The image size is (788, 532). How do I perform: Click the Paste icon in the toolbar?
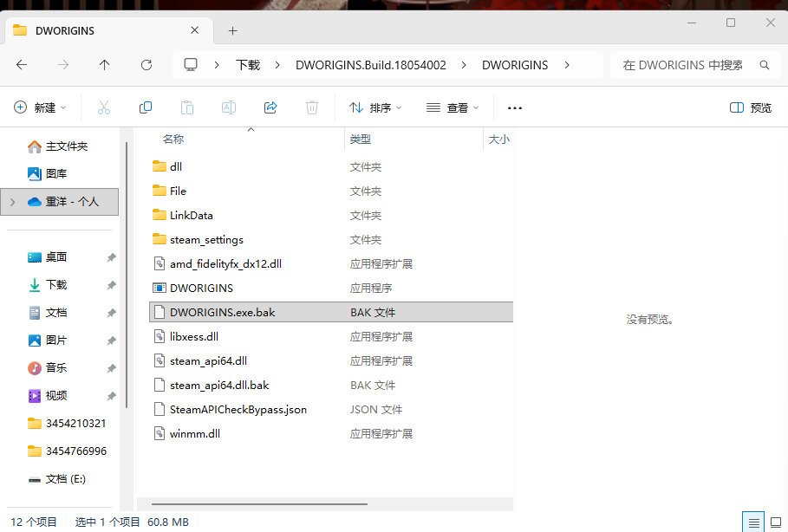pyautogui.click(x=186, y=107)
